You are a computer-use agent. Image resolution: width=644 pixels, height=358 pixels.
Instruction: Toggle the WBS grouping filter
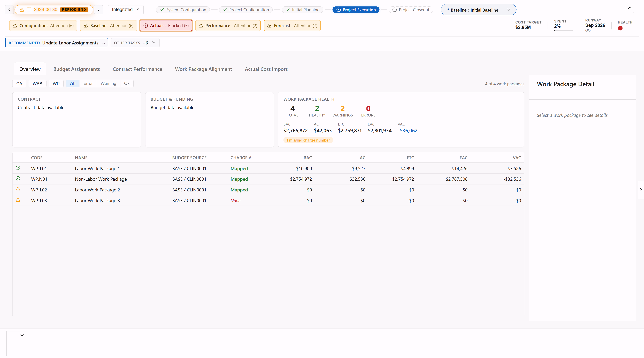click(37, 83)
